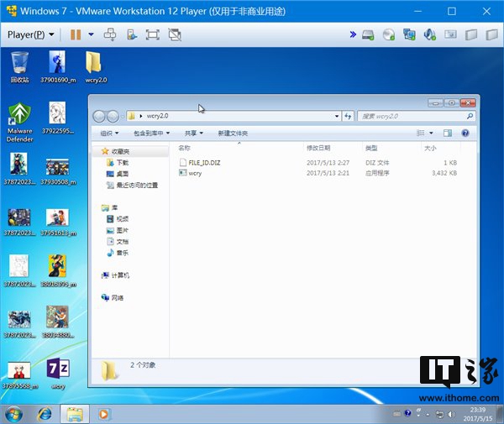Select the 7z wcry archive on the desktop
This screenshot has height=424, width=504.
tap(57, 369)
